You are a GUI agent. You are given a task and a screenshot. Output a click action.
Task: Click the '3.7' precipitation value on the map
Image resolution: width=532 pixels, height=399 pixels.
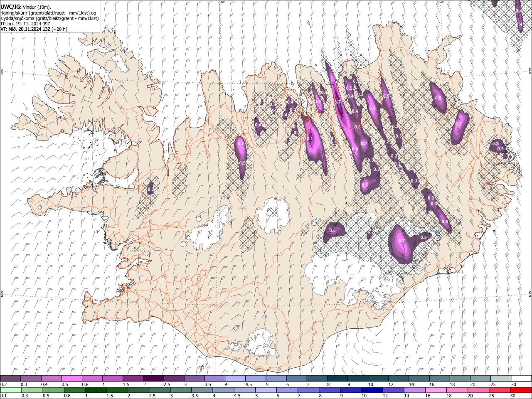[337, 102]
